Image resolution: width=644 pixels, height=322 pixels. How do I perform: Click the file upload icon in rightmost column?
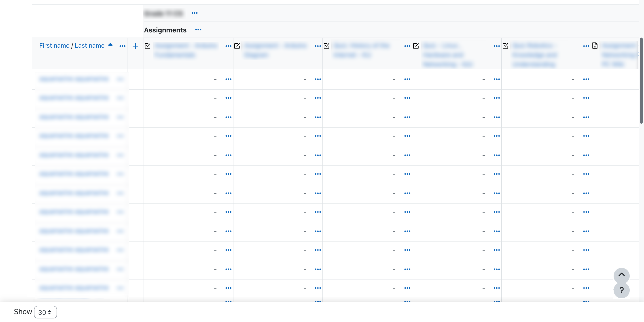[595, 46]
